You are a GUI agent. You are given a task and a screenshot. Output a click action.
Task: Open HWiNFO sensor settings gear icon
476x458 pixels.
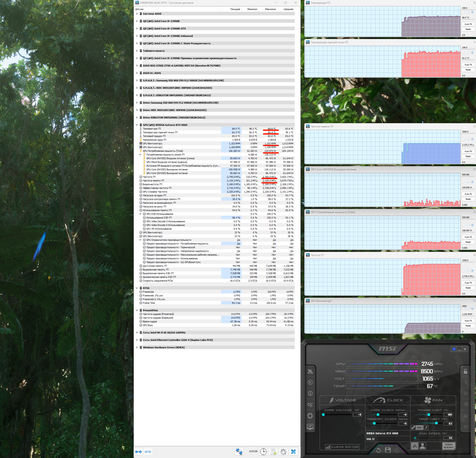283,451
